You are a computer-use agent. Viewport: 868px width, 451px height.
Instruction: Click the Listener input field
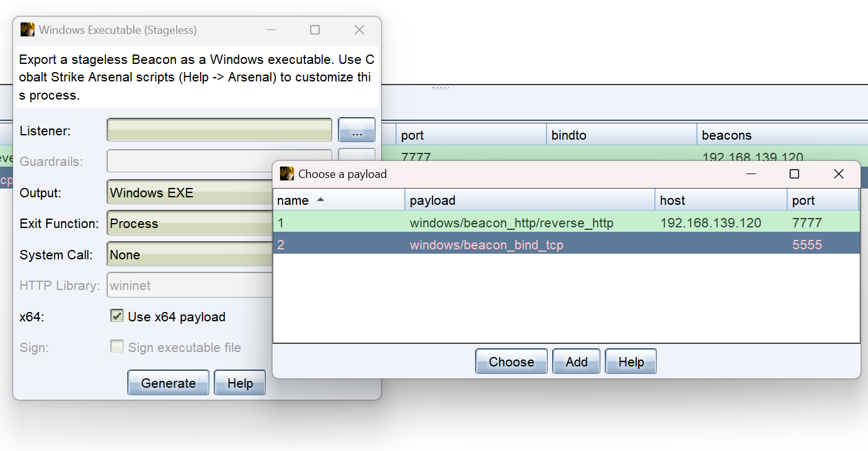click(219, 130)
